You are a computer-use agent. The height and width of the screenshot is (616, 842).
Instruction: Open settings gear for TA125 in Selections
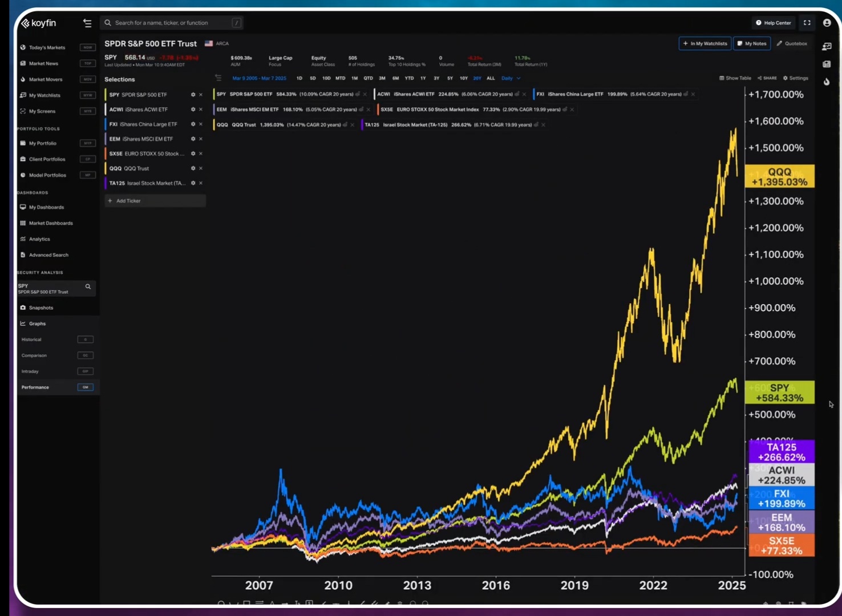pos(193,183)
